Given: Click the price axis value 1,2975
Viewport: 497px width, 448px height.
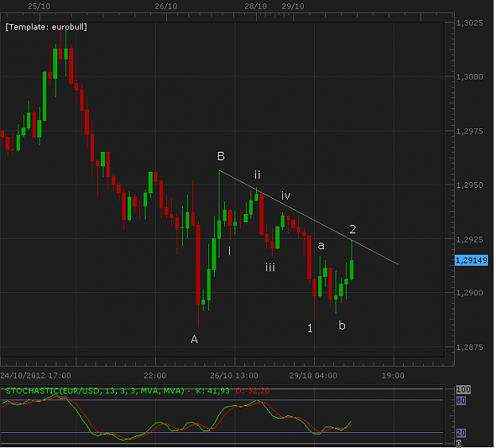Looking at the screenshot, I should point(469,131).
